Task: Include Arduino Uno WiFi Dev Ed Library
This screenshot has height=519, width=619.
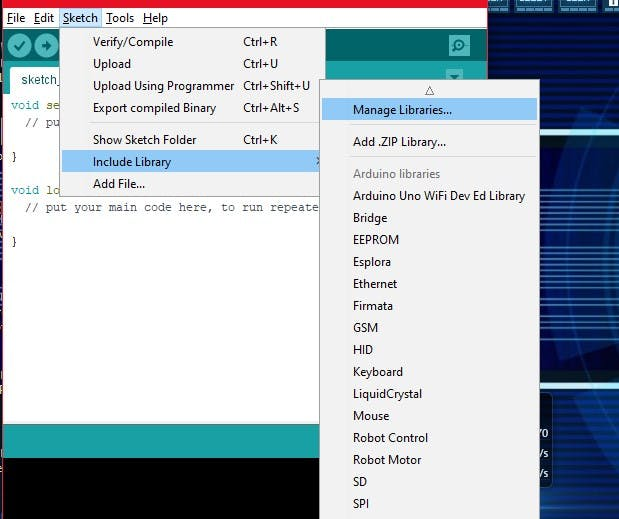Action: (x=430, y=196)
